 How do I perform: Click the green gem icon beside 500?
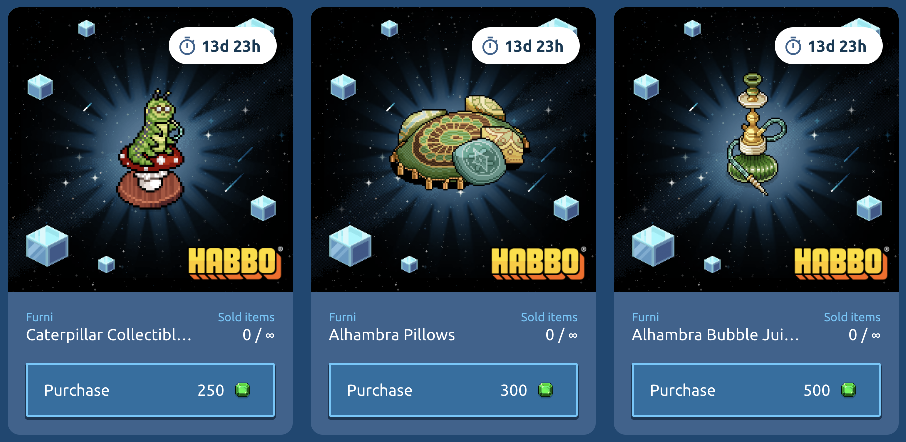tap(848, 390)
